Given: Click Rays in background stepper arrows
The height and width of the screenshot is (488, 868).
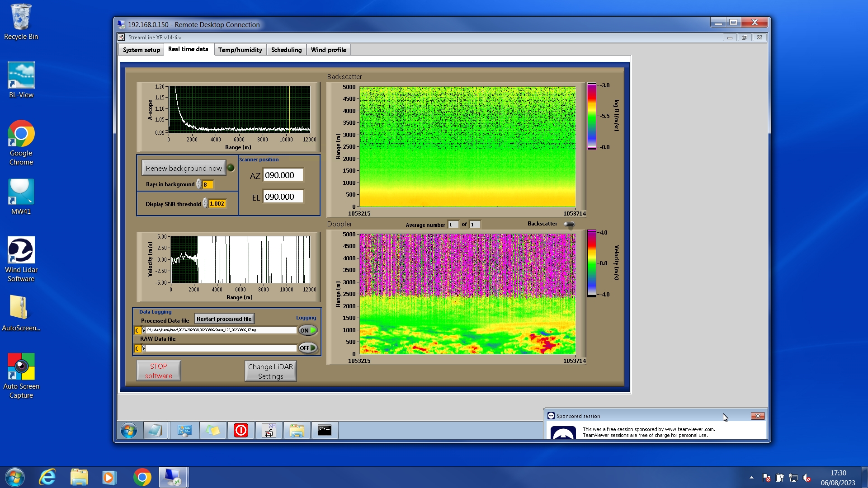Looking at the screenshot, I should 198,184.
